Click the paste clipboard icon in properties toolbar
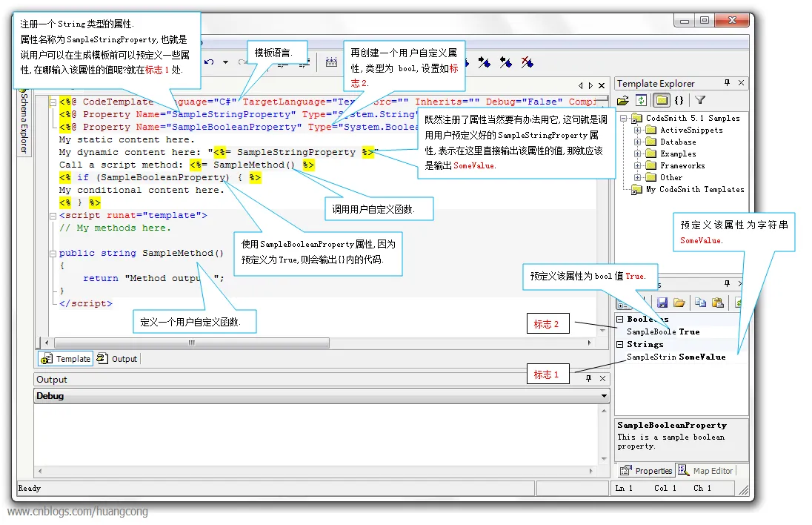This screenshot has width=812, height=525. tap(717, 303)
